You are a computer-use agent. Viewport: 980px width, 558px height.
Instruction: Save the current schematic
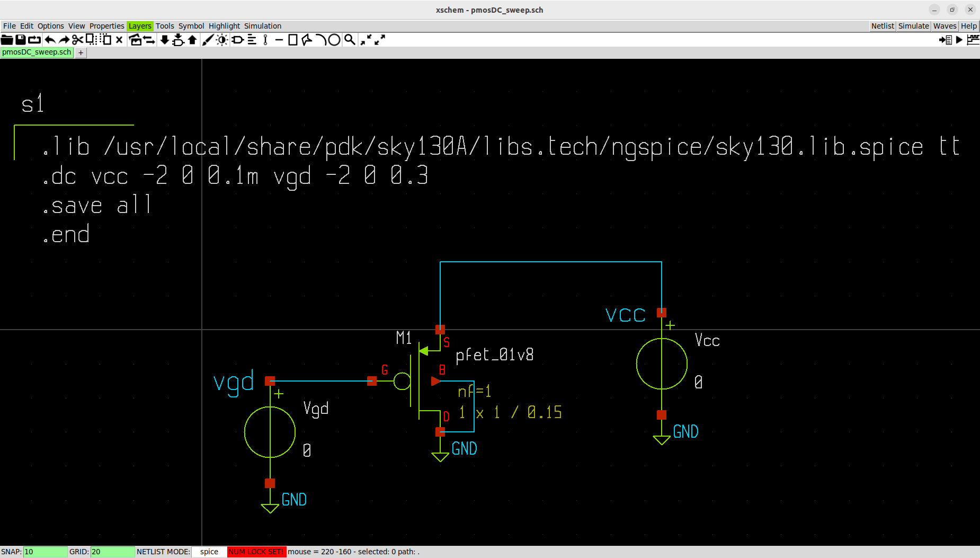tap(21, 39)
